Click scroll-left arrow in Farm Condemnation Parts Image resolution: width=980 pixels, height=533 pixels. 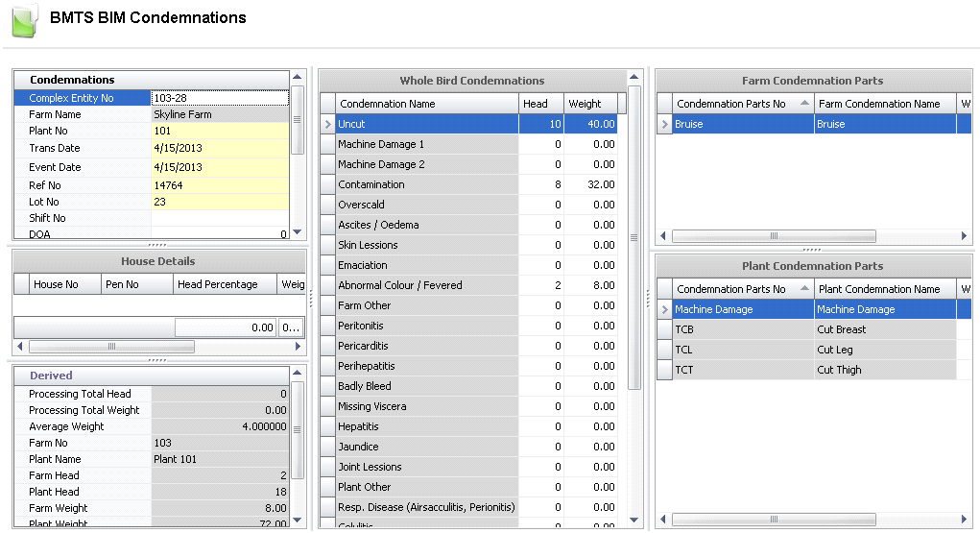point(663,236)
